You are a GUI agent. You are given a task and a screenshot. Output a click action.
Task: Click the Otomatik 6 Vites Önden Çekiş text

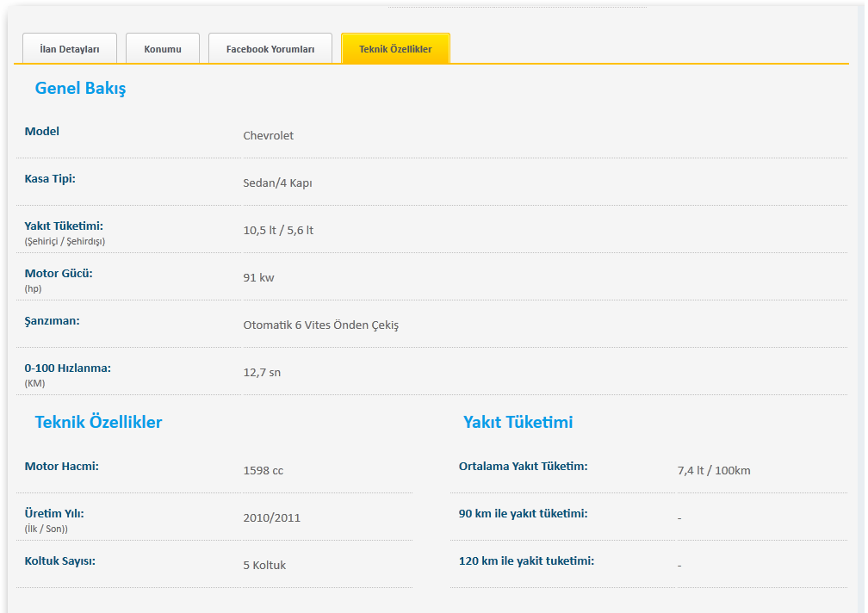point(320,325)
